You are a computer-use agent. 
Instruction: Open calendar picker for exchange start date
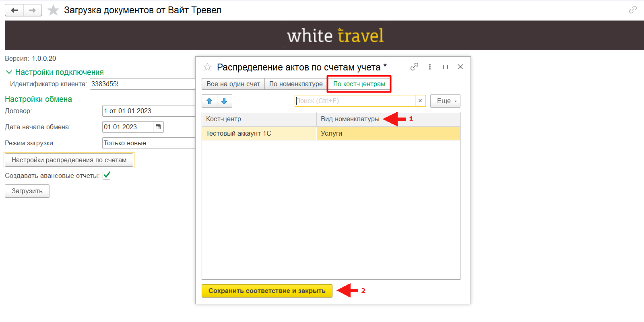click(x=158, y=127)
